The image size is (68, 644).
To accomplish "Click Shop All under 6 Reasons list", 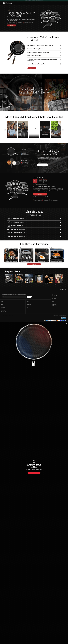I will [x=32, y=68].
